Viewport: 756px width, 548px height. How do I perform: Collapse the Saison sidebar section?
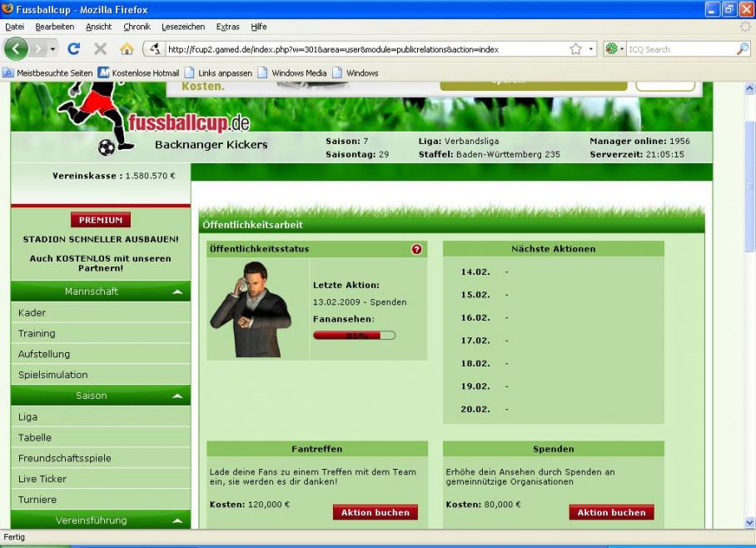coord(177,396)
